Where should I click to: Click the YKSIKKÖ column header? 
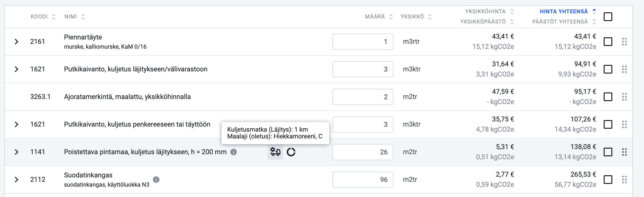pyautogui.click(x=412, y=17)
